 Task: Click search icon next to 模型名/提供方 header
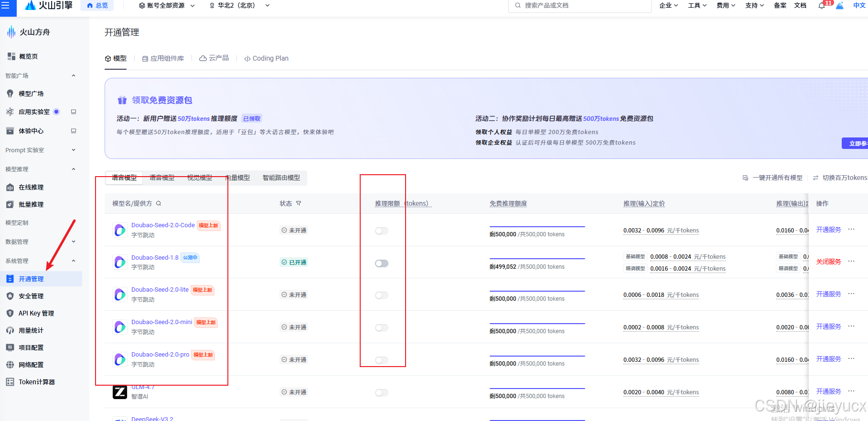[x=159, y=203]
